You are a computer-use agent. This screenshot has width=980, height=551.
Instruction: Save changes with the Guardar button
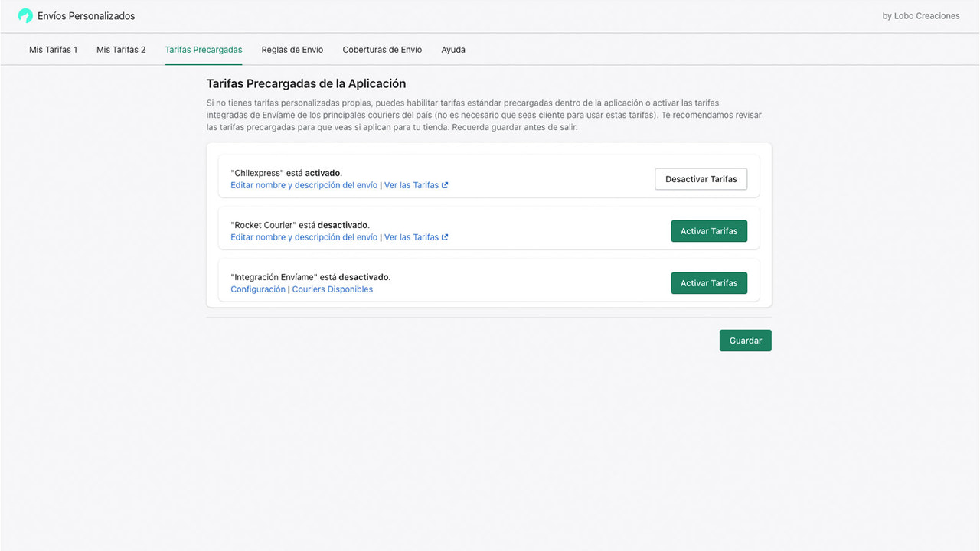(745, 341)
